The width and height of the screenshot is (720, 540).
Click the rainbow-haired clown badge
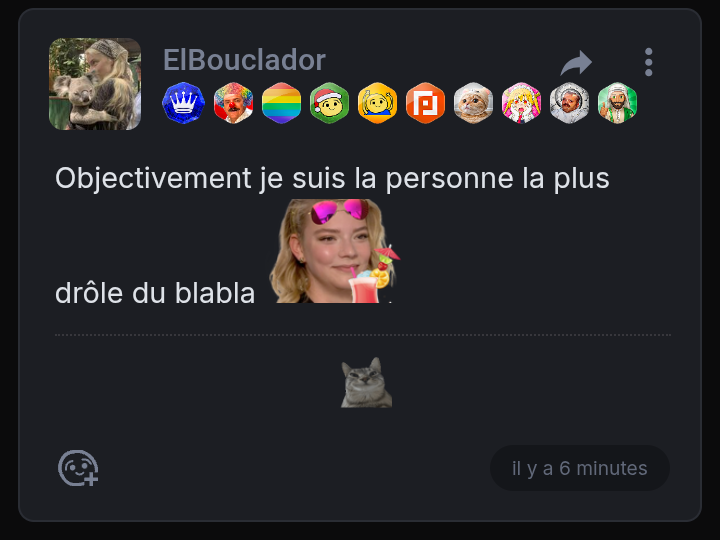[x=233, y=103]
